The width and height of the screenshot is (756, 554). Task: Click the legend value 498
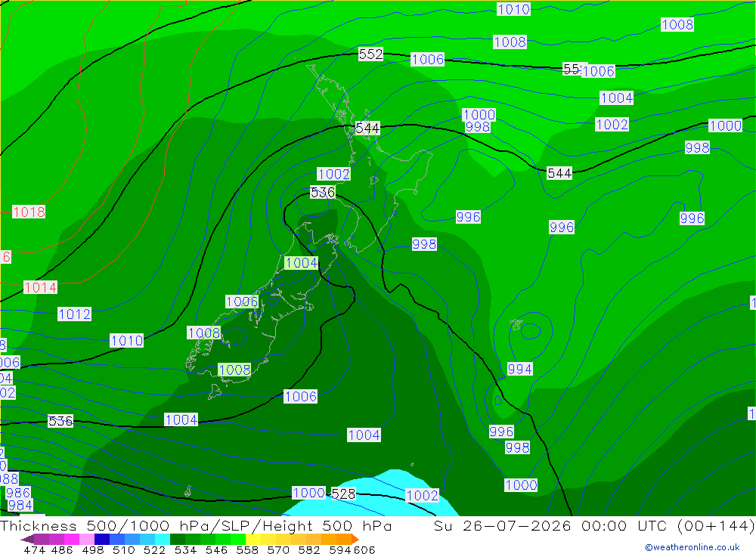coord(93,549)
